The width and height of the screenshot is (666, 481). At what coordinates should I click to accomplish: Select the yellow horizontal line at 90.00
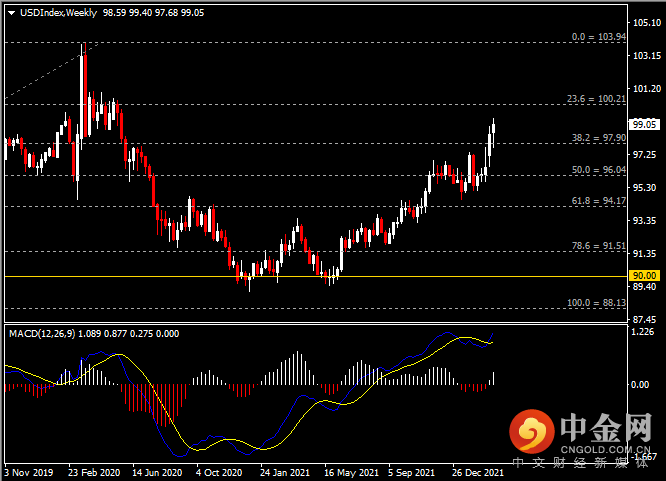(316, 277)
